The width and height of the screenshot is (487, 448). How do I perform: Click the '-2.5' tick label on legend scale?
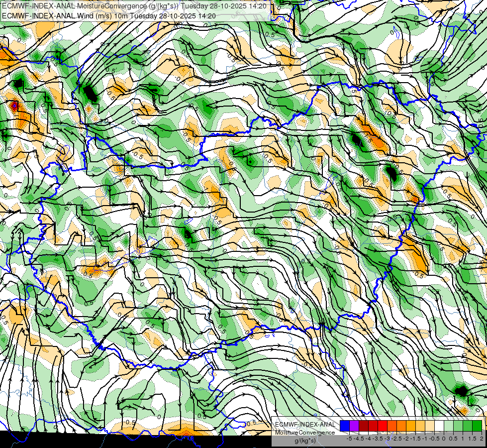[x=396, y=439]
